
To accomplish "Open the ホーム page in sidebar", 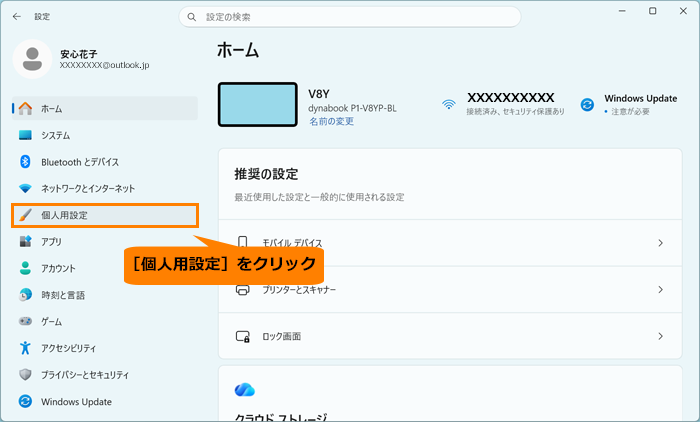I will [x=104, y=109].
